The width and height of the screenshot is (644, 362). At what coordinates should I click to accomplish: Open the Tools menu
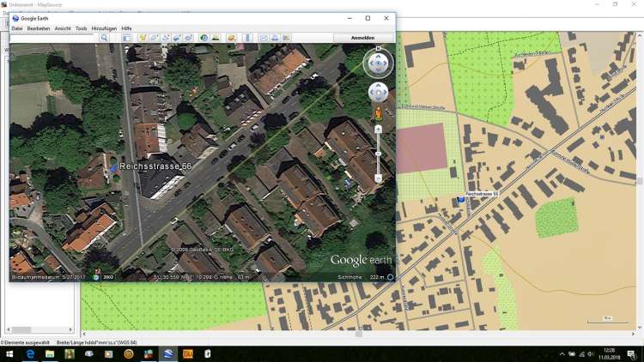coord(82,28)
